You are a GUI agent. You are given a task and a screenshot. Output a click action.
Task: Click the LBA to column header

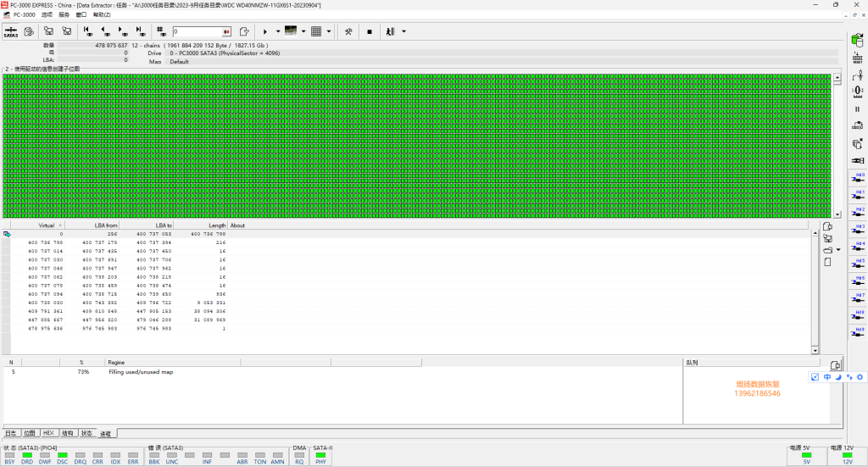[x=146, y=225]
